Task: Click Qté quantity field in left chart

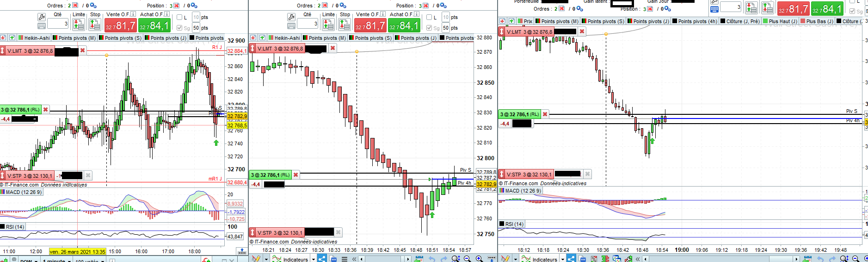Action: (x=57, y=24)
